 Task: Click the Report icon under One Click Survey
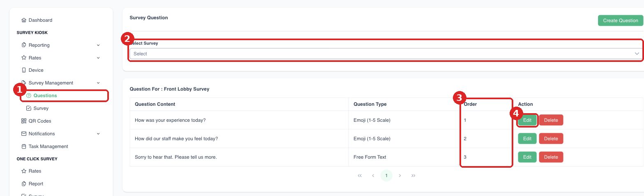point(24,184)
